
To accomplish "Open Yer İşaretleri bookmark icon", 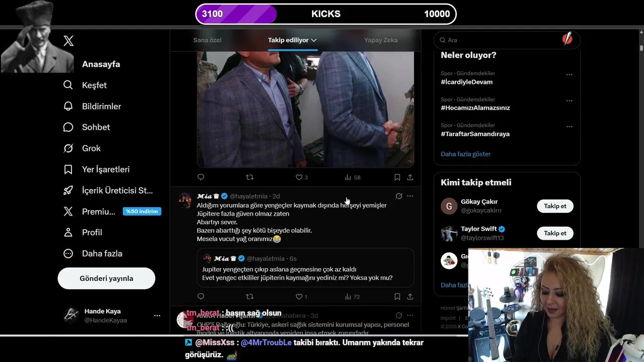I will tap(68, 169).
